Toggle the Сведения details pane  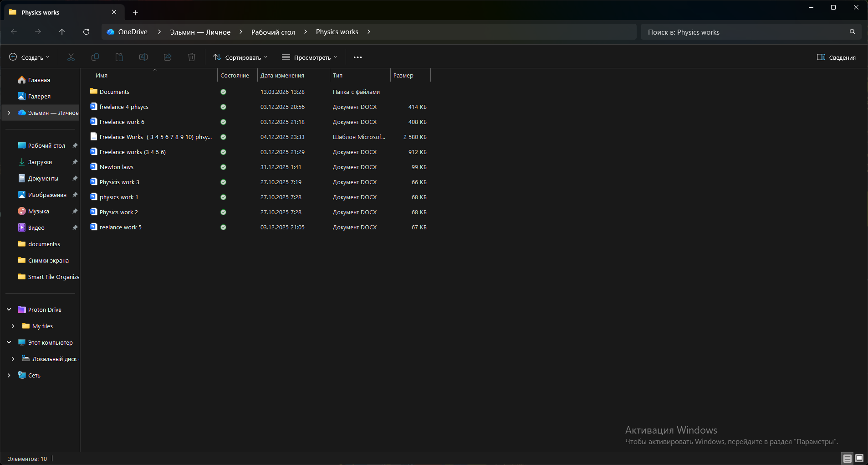pyautogui.click(x=837, y=57)
